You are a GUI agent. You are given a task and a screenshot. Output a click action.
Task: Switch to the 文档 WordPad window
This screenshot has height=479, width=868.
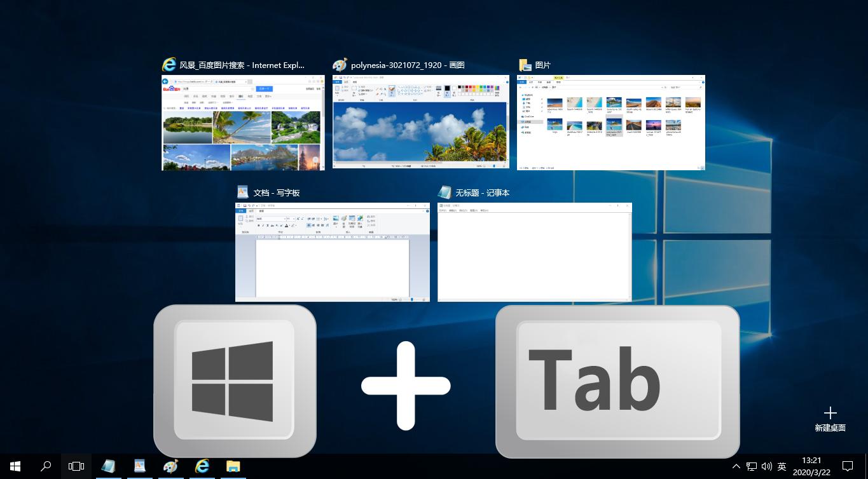coord(332,252)
